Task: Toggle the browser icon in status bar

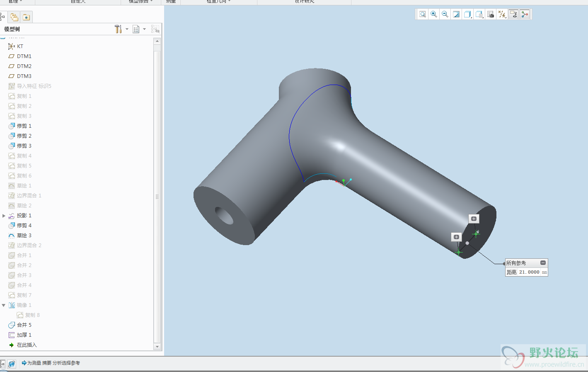Action: point(12,364)
